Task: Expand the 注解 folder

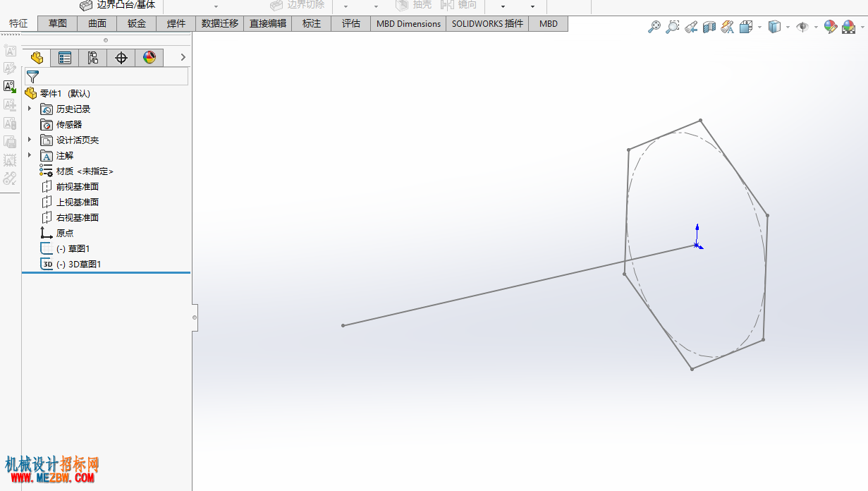Action: click(x=30, y=155)
